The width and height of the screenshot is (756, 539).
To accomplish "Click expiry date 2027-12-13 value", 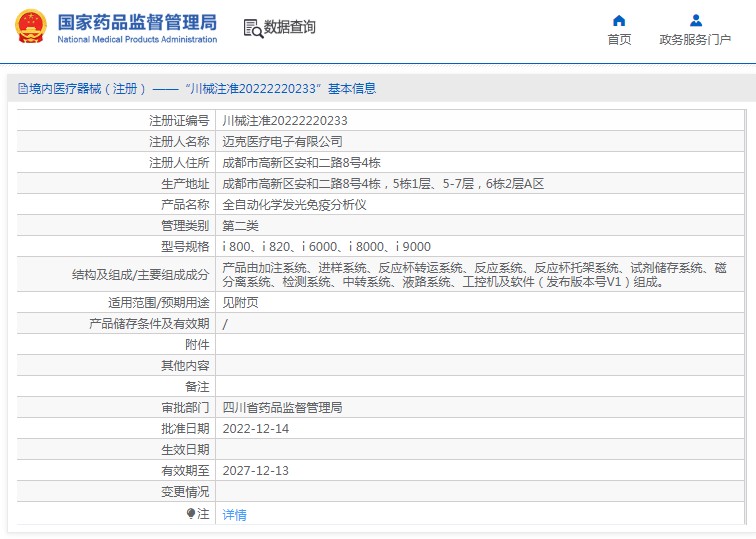I will [256, 471].
